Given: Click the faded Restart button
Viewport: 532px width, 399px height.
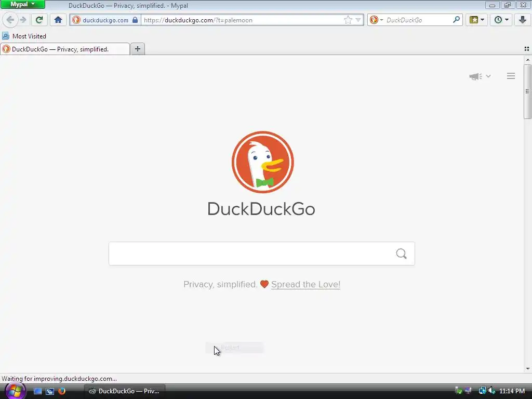Looking at the screenshot, I should click(x=234, y=348).
